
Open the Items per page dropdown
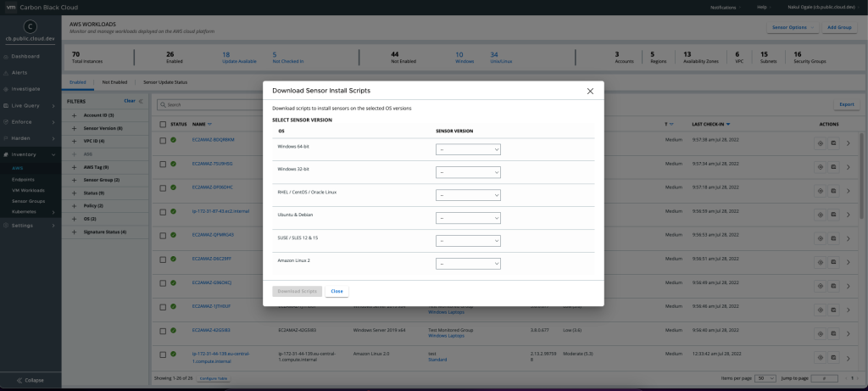[765, 377]
